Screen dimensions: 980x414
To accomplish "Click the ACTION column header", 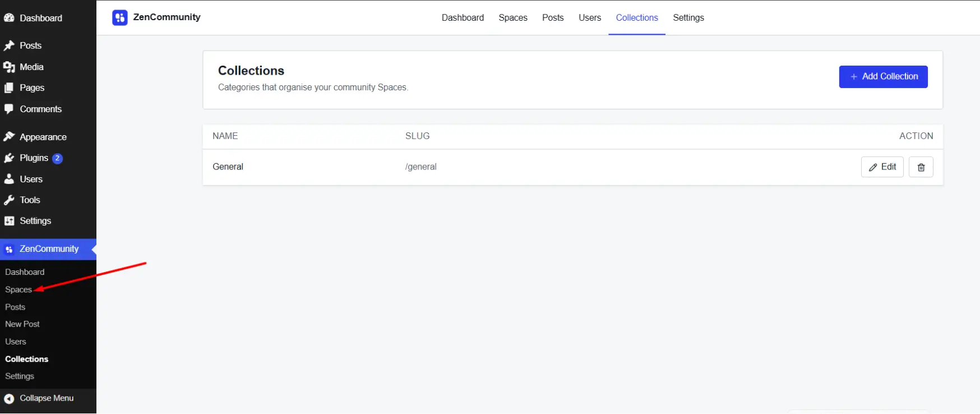I will tap(916, 136).
